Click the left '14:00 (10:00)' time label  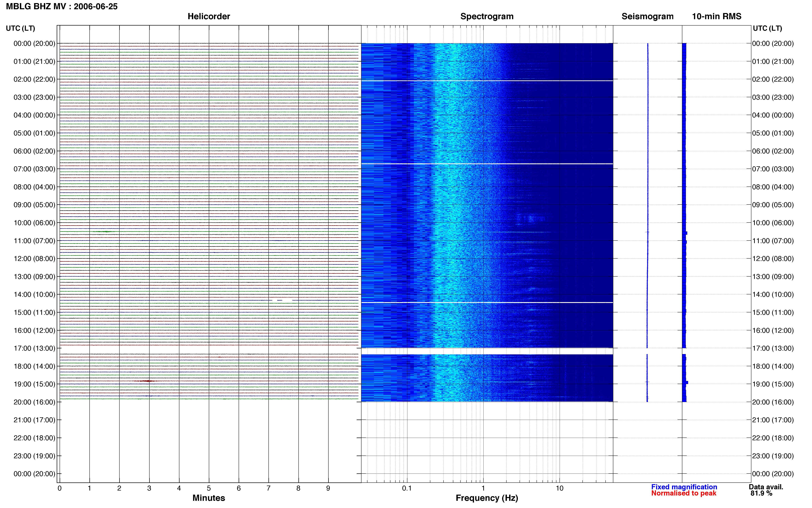34,295
